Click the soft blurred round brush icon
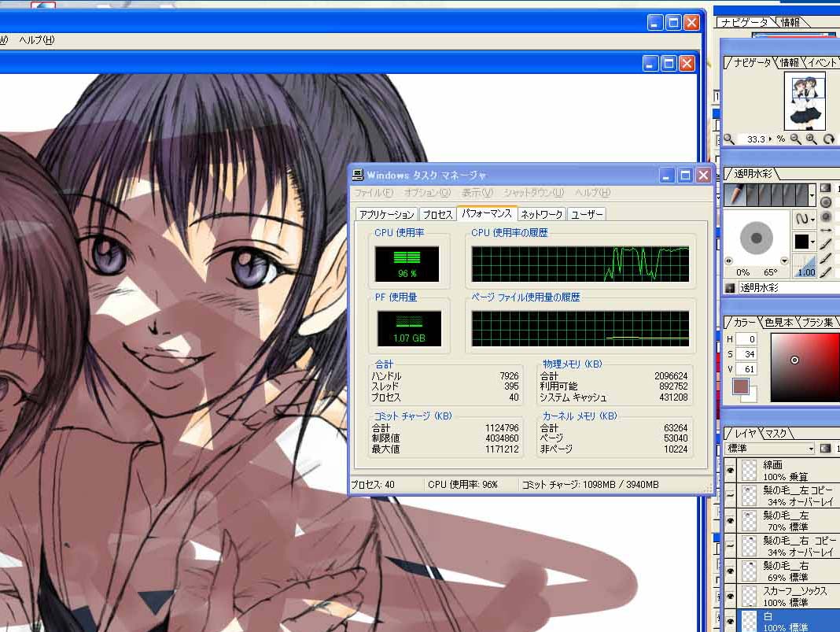Image resolution: width=840 pixels, height=632 pixels. click(x=826, y=216)
